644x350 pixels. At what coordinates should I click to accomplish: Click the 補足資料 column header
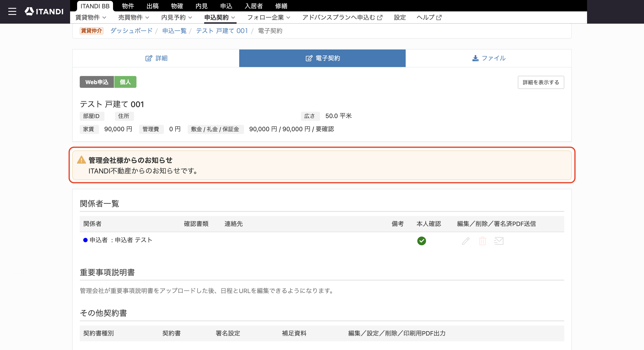pos(294,333)
